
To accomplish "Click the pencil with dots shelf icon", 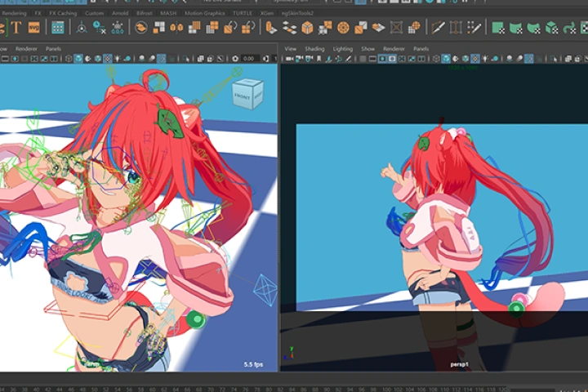I will point(474,28).
